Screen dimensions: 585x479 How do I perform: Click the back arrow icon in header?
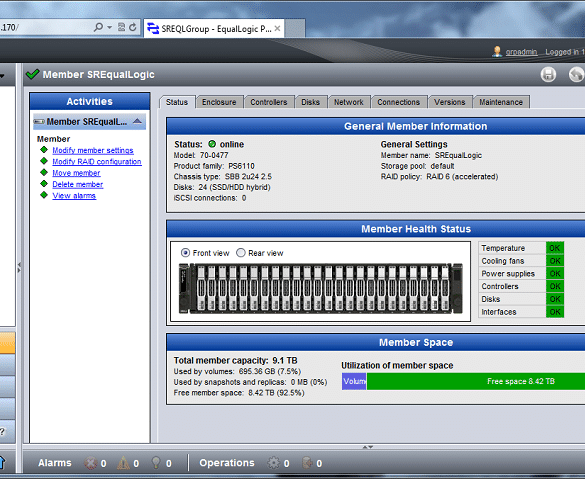click(576, 75)
